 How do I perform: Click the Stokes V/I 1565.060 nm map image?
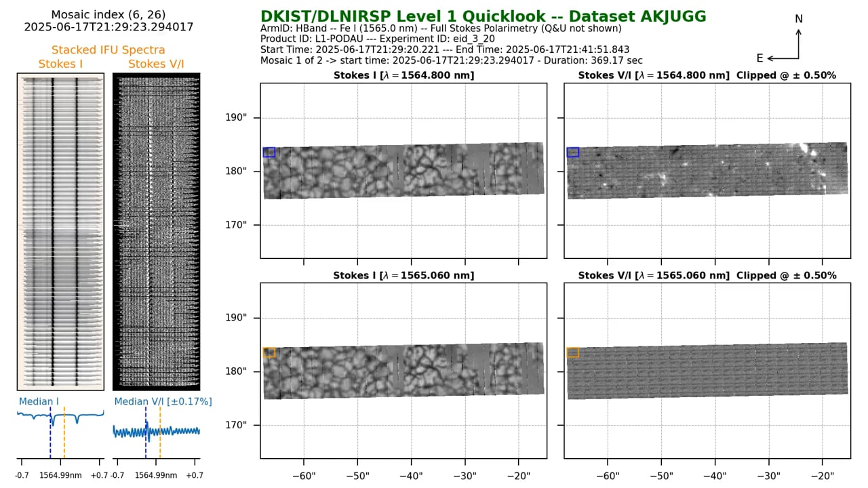[707, 371]
